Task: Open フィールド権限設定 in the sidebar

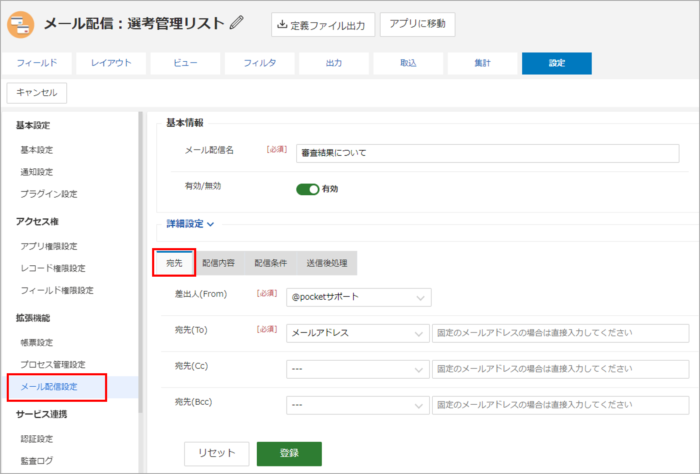Action: pyautogui.click(x=57, y=291)
